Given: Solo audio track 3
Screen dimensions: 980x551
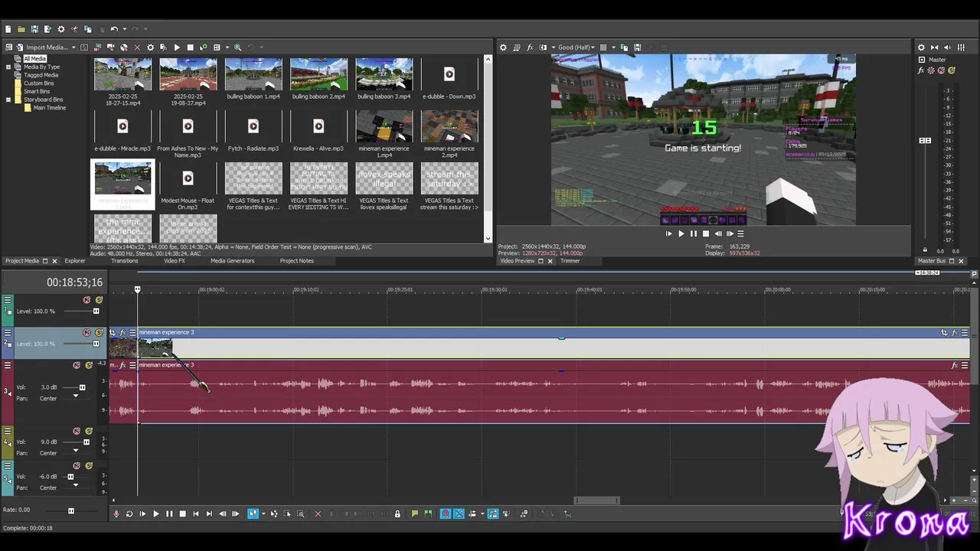Looking at the screenshot, I should [89, 365].
